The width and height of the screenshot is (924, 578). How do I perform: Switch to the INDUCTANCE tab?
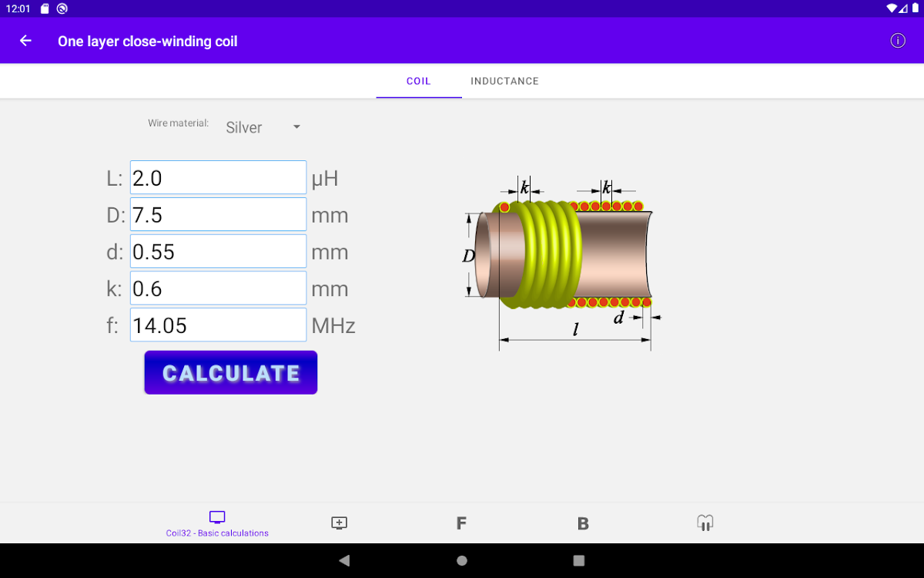coord(504,81)
